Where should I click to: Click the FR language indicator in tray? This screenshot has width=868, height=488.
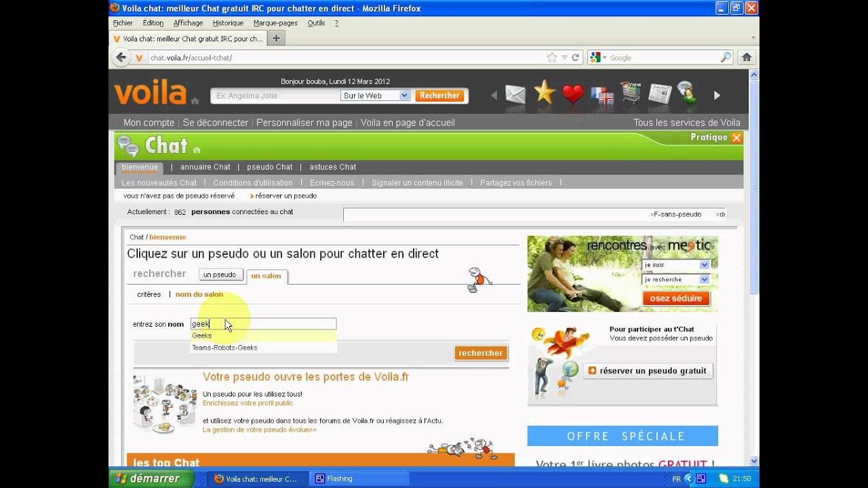(676, 479)
